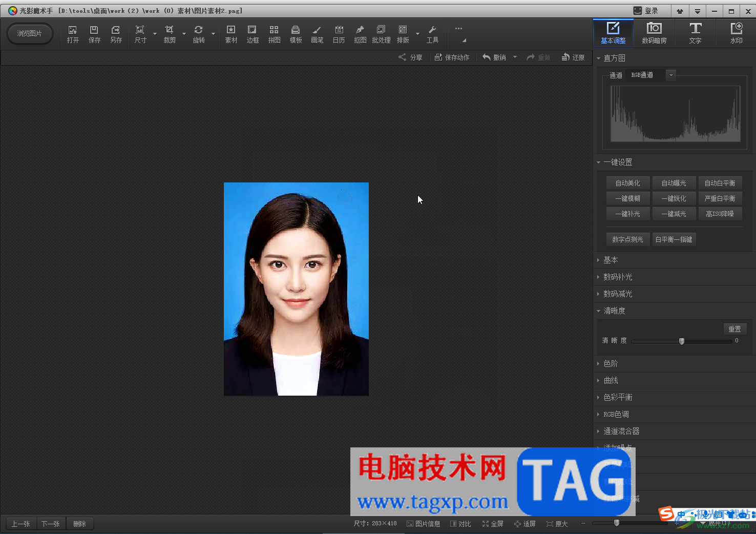The height and width of the screenshot is (534, 756).
Task: Click the 重置 (Reset) sharpness button
Action: click(x=735, y=329)
